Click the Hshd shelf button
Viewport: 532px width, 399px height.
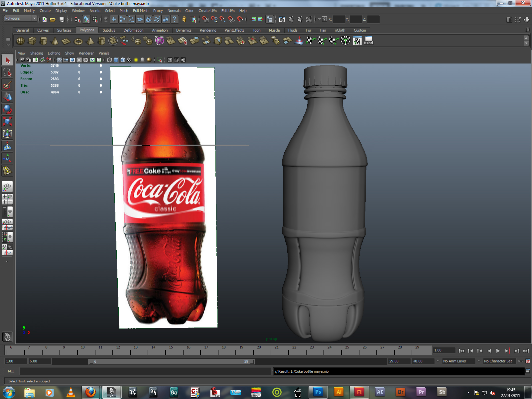(368, 41)
